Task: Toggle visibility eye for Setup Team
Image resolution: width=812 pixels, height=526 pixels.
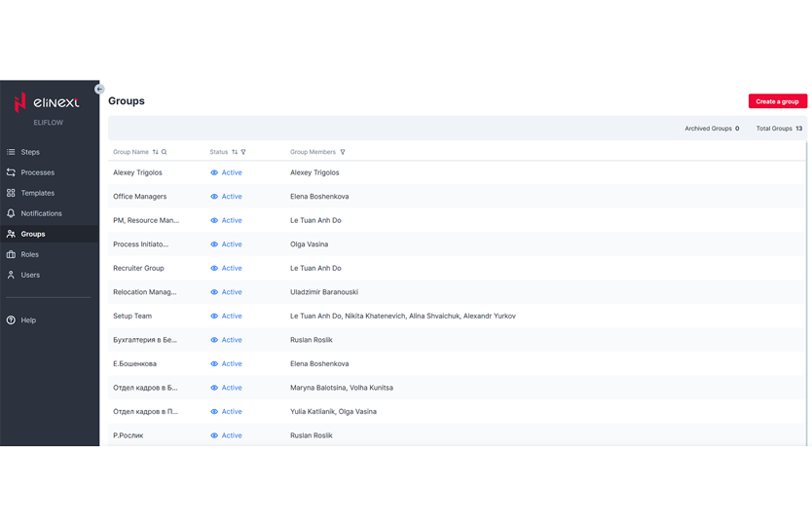Action: click(x=214, y=316)
